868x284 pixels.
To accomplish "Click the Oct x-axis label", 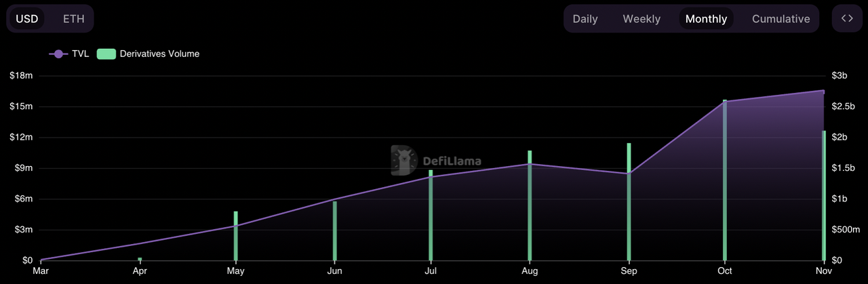I will click(725, 271).
